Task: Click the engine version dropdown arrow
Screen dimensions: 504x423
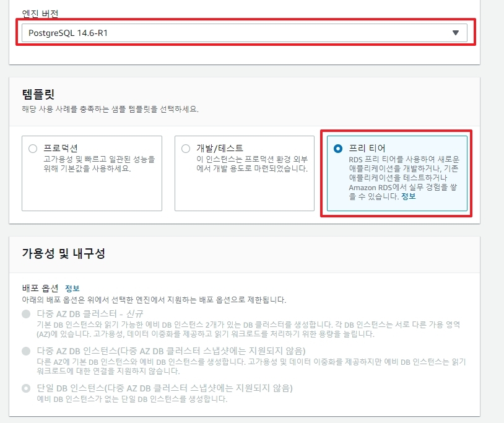Action: click(456, 33)
